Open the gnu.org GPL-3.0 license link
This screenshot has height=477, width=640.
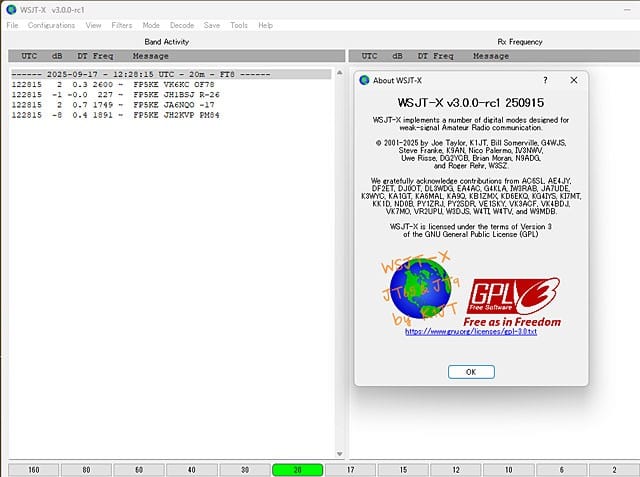[471, 332]
